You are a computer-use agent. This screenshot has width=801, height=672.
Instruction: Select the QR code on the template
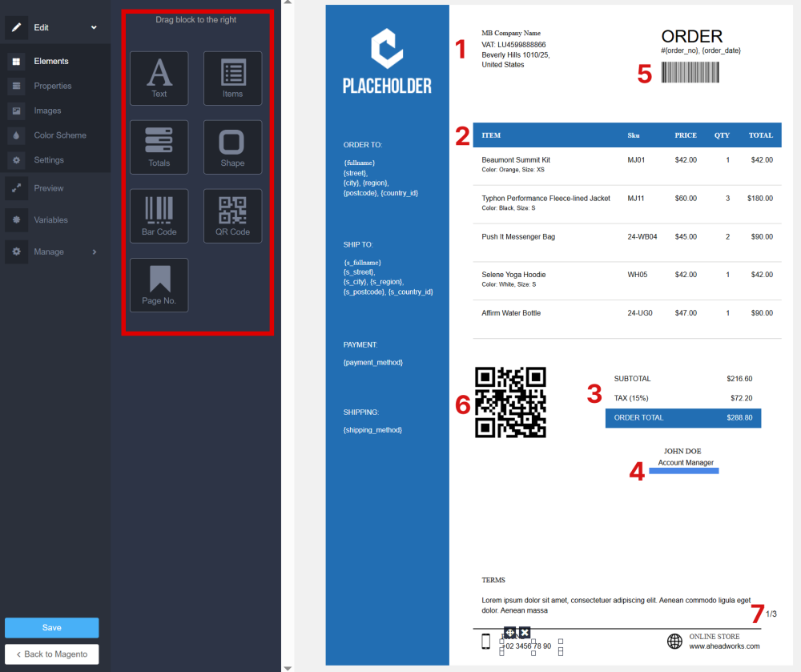tap(510, 402)
